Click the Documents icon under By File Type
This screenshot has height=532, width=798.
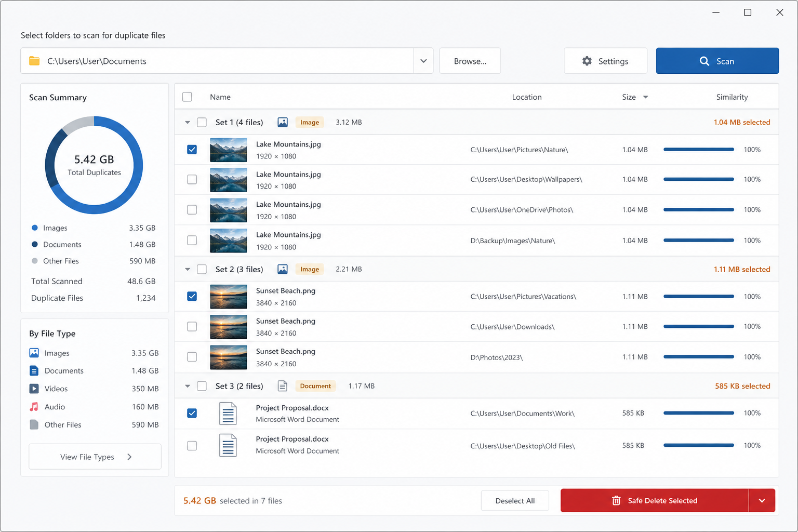click(34, 371)
